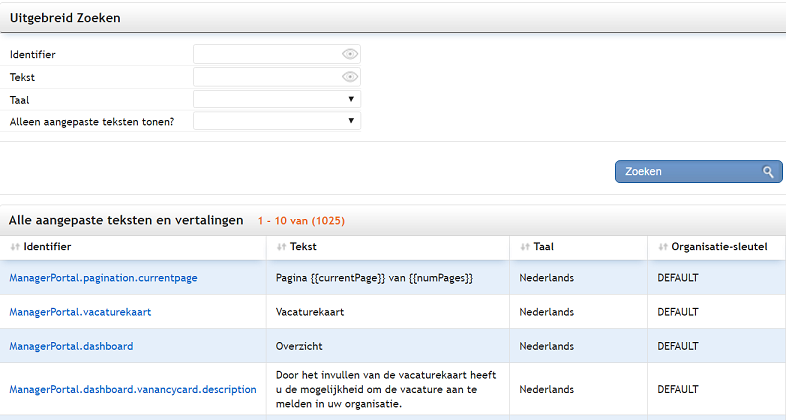Viewport: 786px width, 420px height.
Task: Sort by Identifier column arrows icon
Action: (x=15, y=247)
